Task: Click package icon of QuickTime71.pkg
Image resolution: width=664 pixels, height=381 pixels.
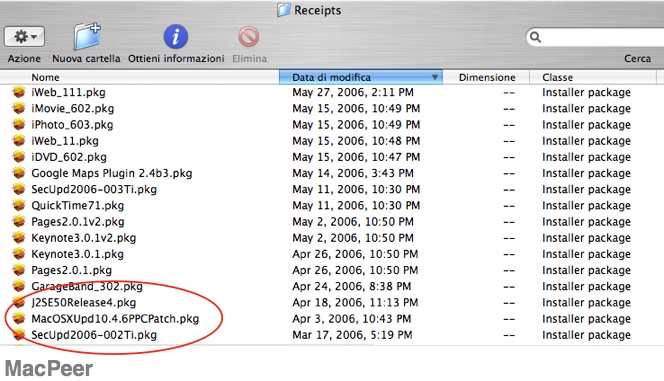Action: pyautogui.click(x=19, y=205)
